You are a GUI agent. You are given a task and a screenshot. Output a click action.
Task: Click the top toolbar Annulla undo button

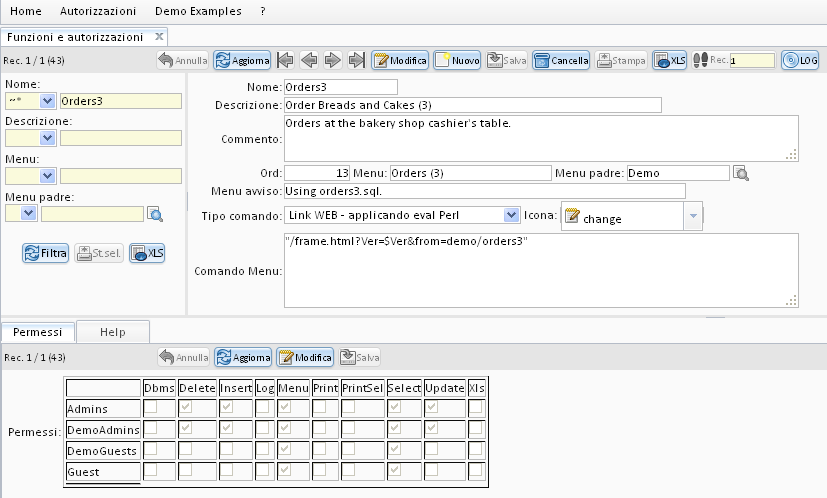[x=183, y=60]
